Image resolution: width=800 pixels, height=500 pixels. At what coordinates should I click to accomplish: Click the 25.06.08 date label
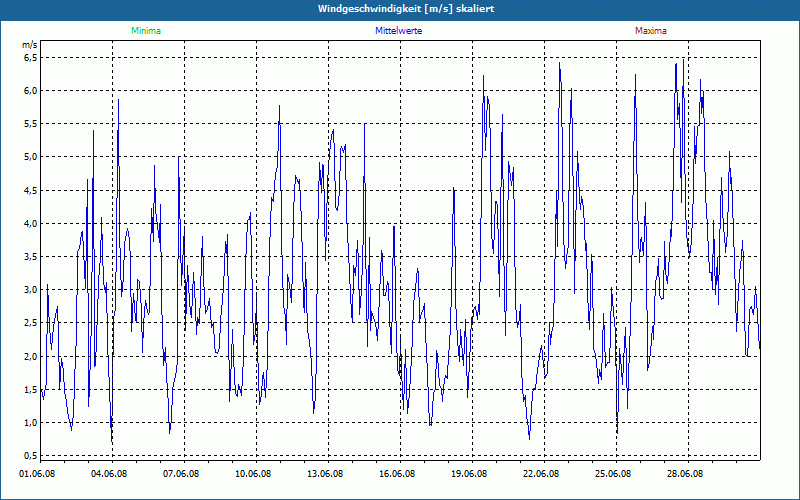[x=613, y=473]
